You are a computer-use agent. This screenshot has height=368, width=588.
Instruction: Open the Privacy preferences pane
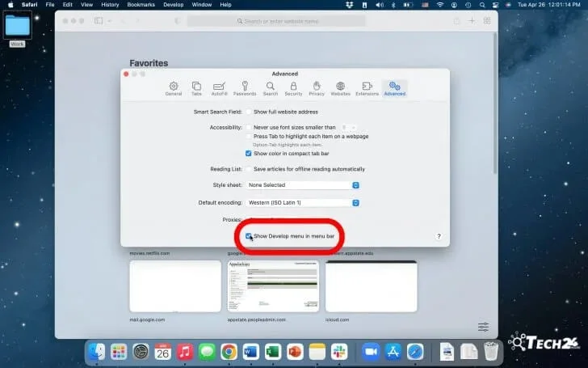(x=316, y=88)
